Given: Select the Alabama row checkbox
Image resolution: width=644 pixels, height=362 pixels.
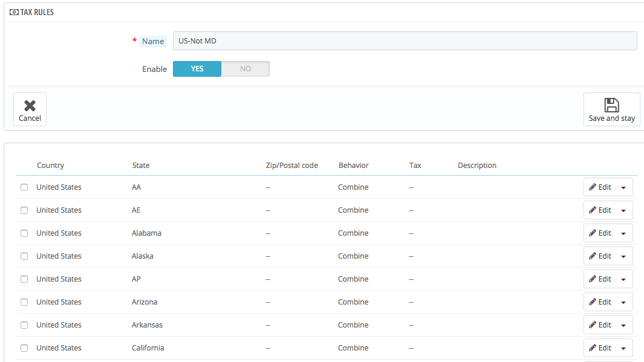Looking at the screenshot, I should point(24,233).
